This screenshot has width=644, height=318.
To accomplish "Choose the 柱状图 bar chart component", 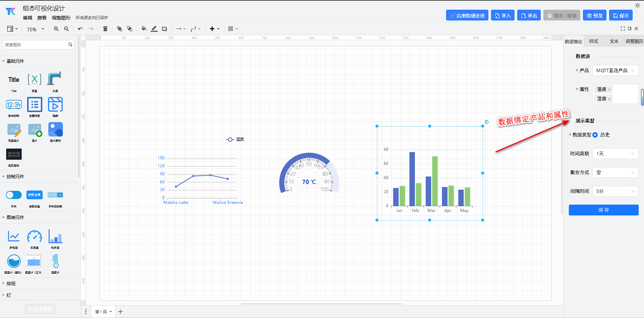I will 55,237.
